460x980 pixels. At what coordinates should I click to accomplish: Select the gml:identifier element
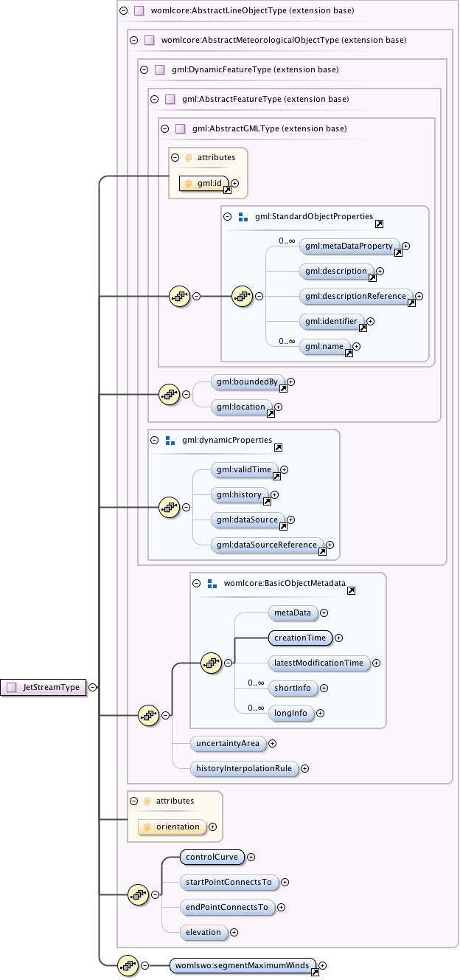332,322
